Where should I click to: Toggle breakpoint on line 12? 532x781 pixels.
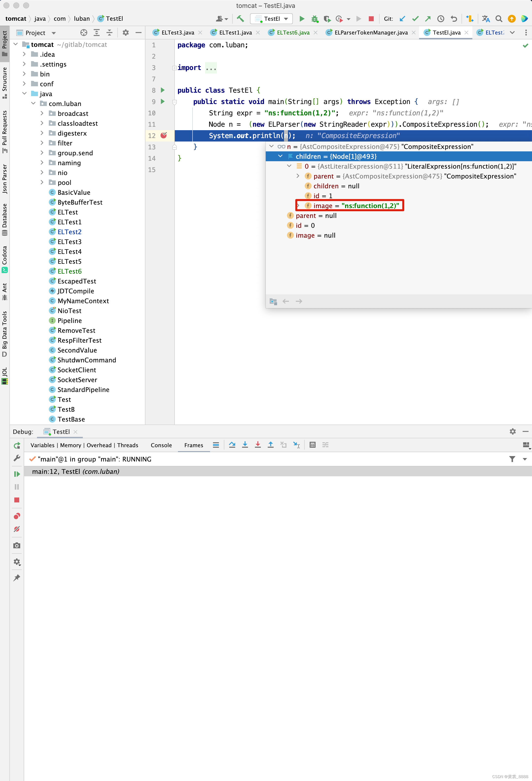[x=164, y=135]
